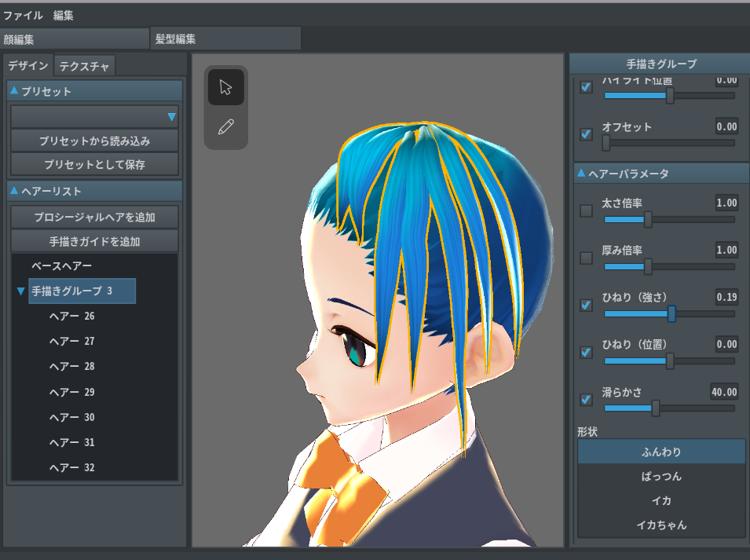Open the 編集 menu
The image size is (750, 560).
coord(63,15)
